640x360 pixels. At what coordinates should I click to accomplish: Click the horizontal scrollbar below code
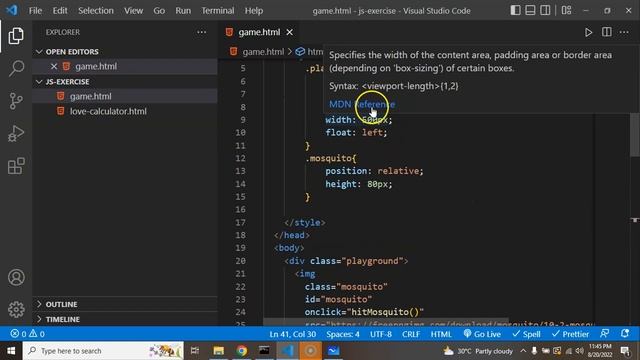pos(386,322)
